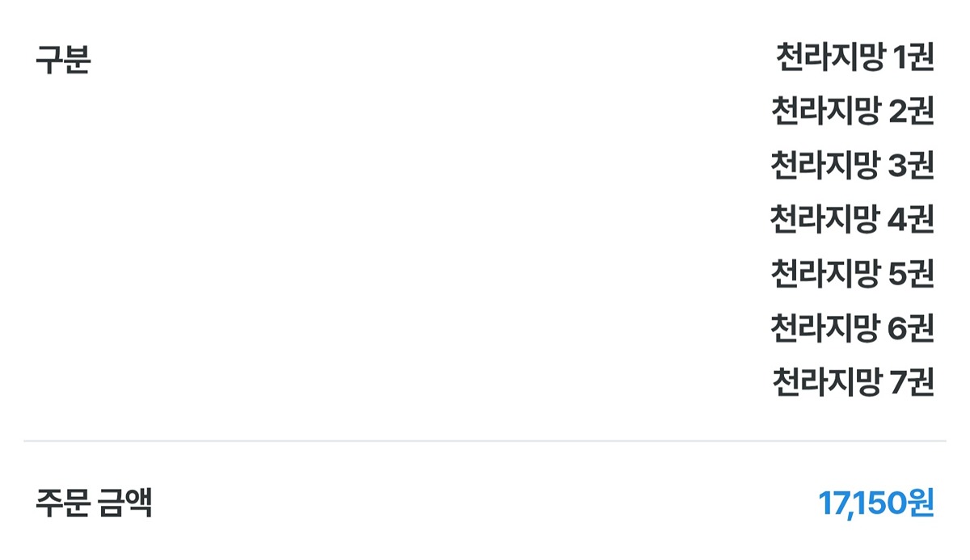
Task: Click the '1권' volume number text
Action: coord(913,58)
